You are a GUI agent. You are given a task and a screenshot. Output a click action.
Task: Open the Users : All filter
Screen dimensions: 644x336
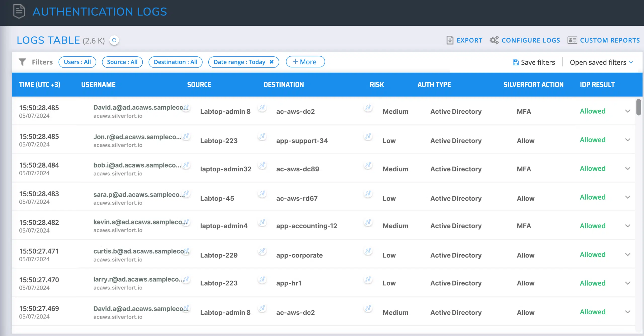tap(77, 62)
